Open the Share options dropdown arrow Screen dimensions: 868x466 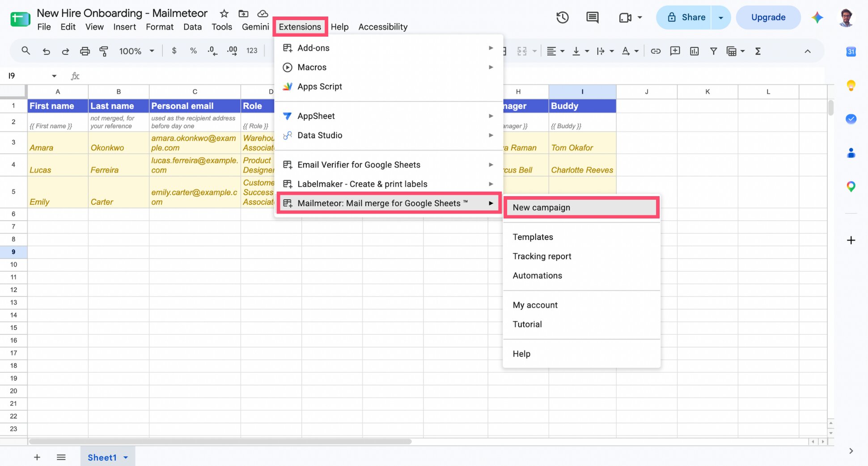pos(720,17)
